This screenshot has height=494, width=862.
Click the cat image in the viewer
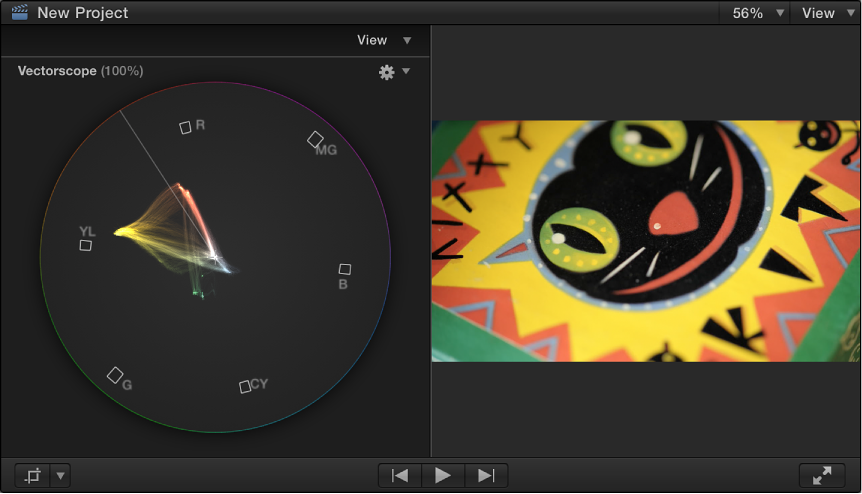pyautogui.click(x=646, y=241)
